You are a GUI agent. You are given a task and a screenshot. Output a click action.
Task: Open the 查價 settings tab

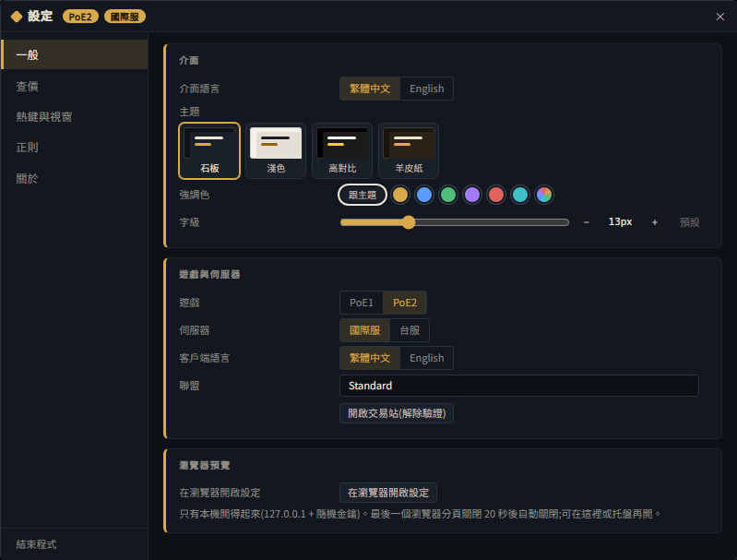(x=75, y=86)
